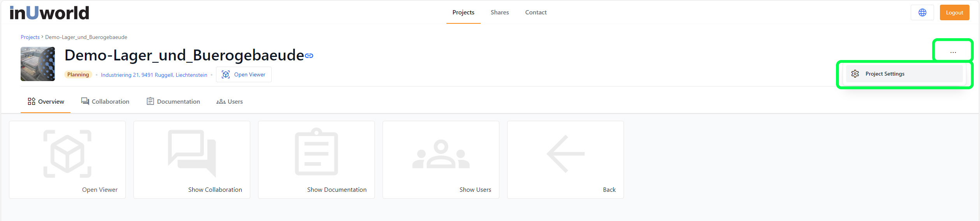
Task: Toggle the three-dot more options menu
Action: pyautogui.click(x=953, y=52)
